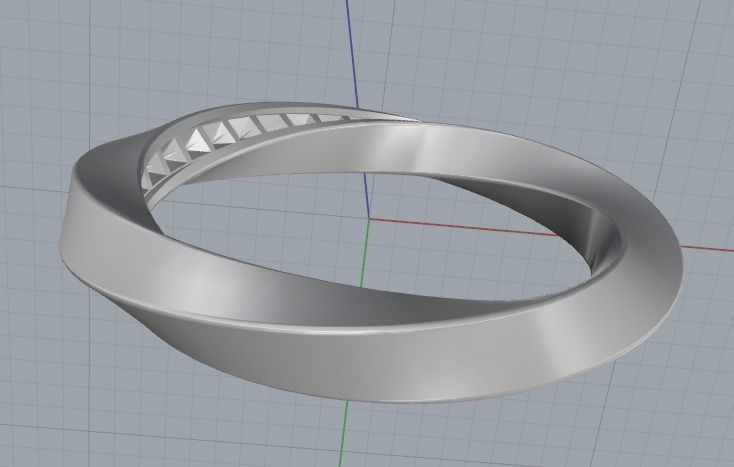
Task: Click the green Y axis line below ring
Action: coord(343,431)
